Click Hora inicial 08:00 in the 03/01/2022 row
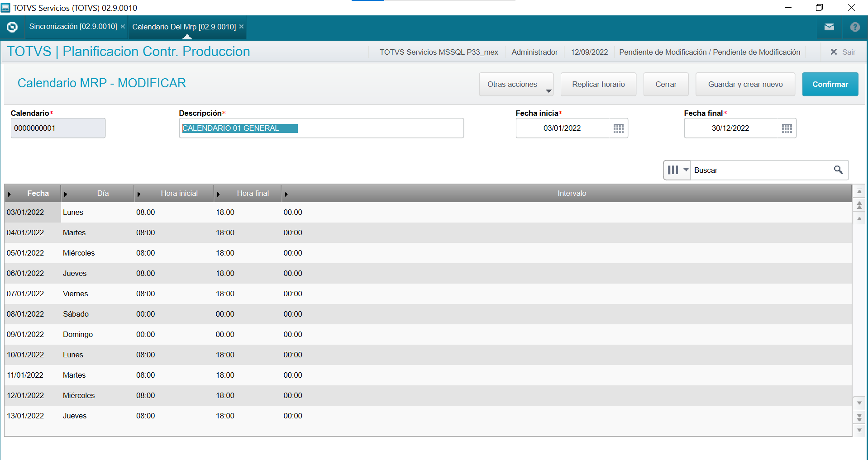The width and height of the screenshot is (868, 460). point(146,213)
